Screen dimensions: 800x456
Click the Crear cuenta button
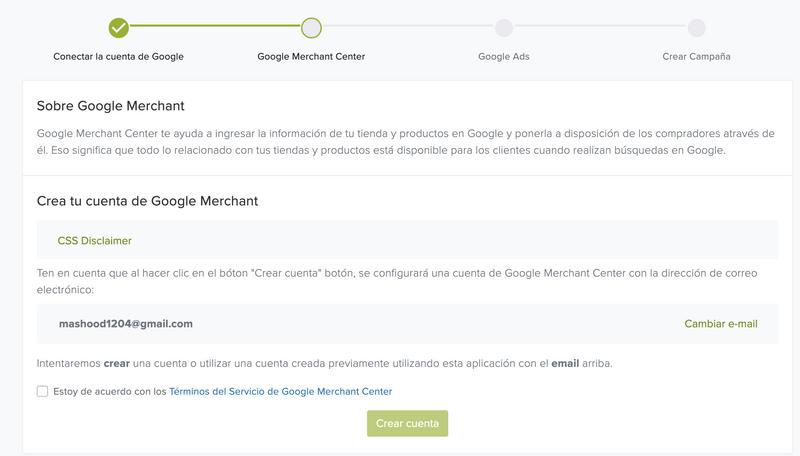[407, 423]
